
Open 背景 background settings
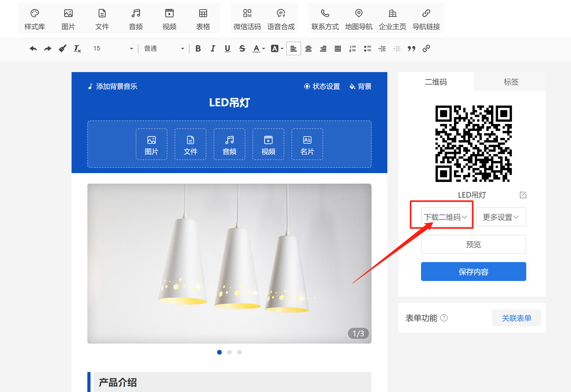(x=360, y=86)
